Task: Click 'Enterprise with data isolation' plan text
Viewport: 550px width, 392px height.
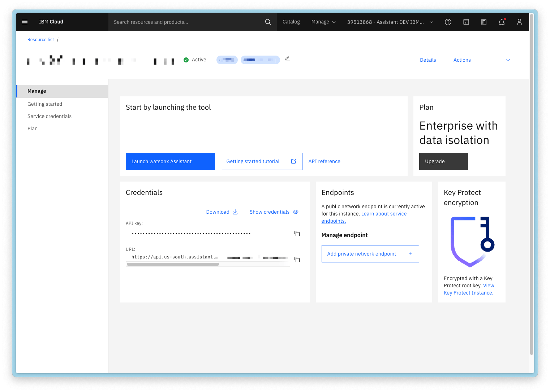Action: [x=459, y=133]
